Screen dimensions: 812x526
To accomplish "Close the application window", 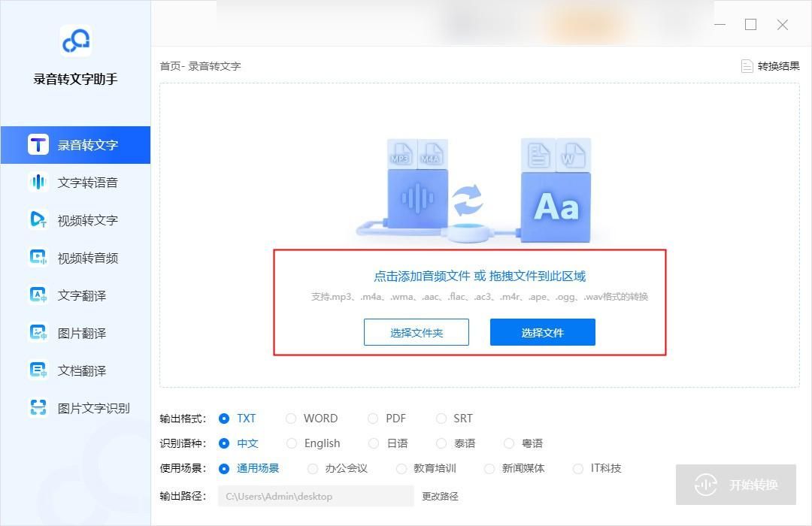I will [x=783, y=24].
